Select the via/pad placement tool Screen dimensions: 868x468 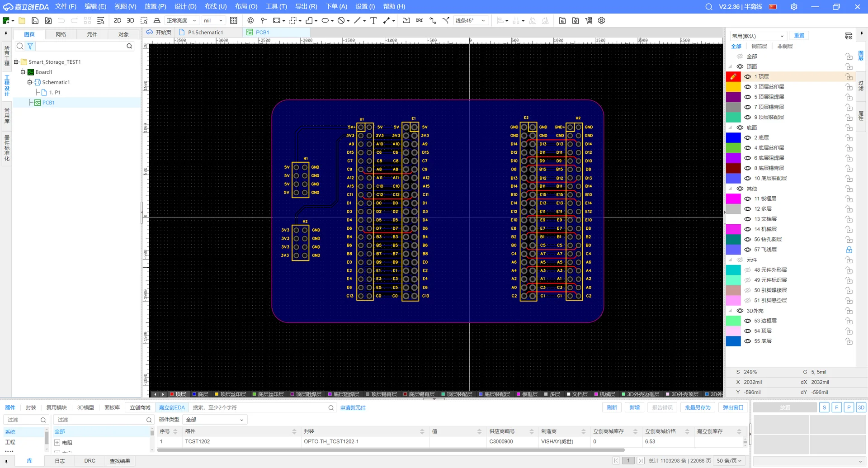(x=250, y=21)
